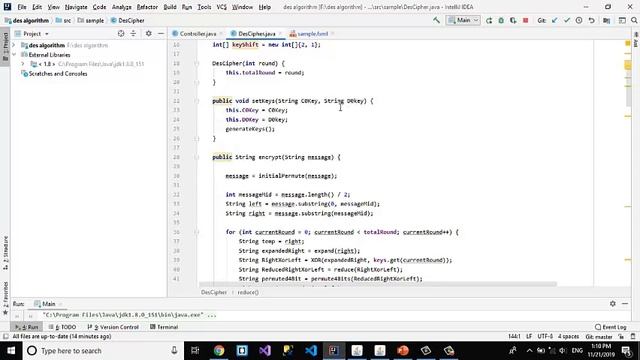Open the Navigate menu

click(x=76, y=7)
